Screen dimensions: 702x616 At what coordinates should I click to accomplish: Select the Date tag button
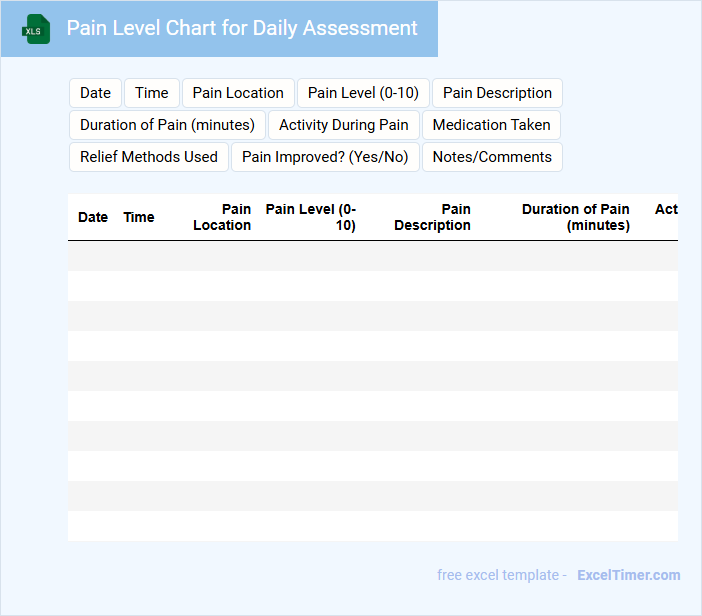(x=95, y=93)
